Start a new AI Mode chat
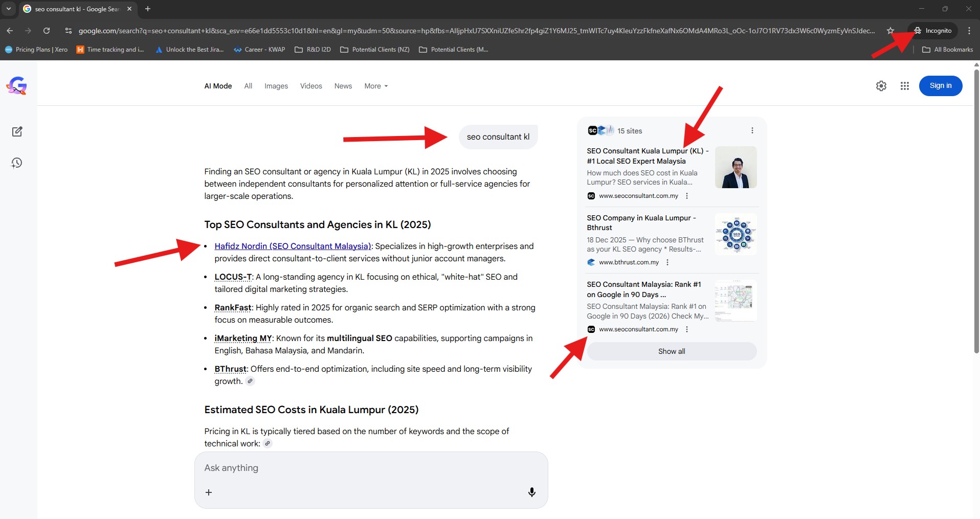 point(17,131)
